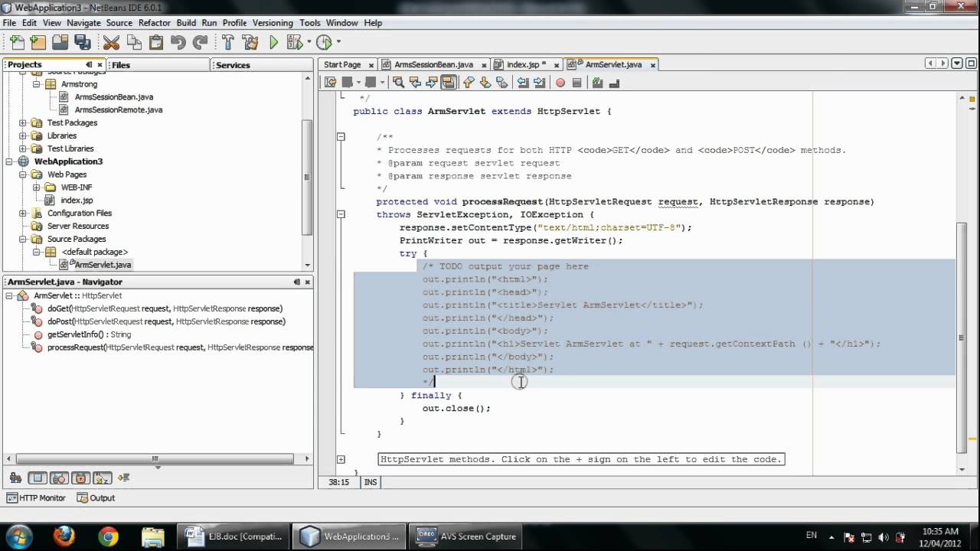The width and height of the screenshot is (980, 551).
Task: Open the Refactor menu
Action: [154, 23]
